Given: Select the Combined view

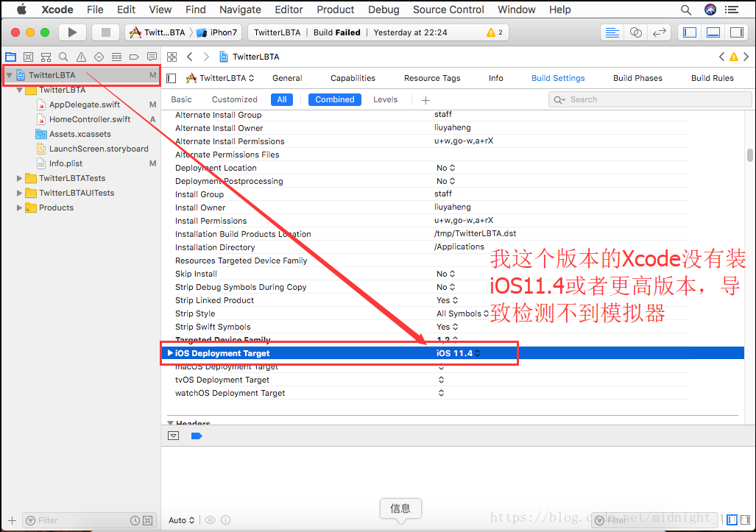Looking at the screenshot, I should [335, 99].
